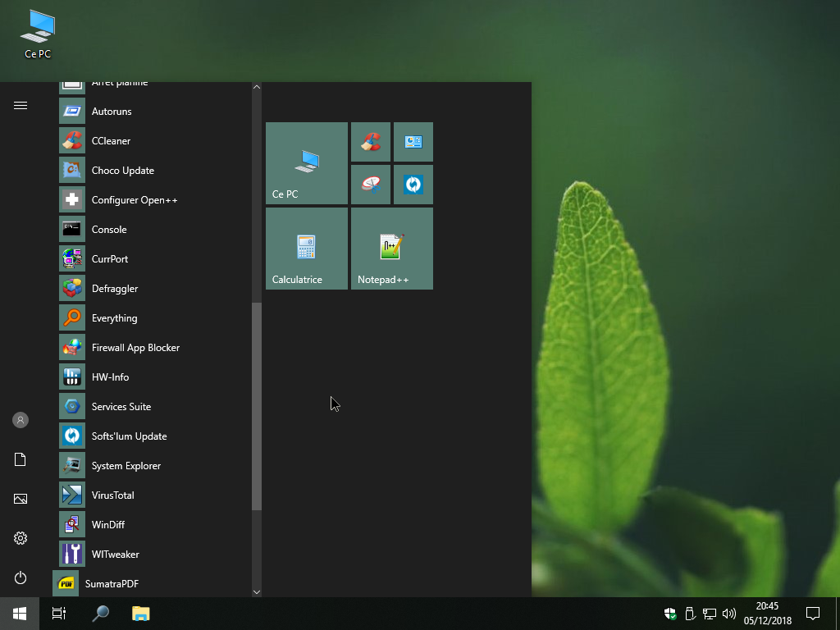Open File Explorer from taskbar
The height and width of the screenshot is (630, 840).
141,614
